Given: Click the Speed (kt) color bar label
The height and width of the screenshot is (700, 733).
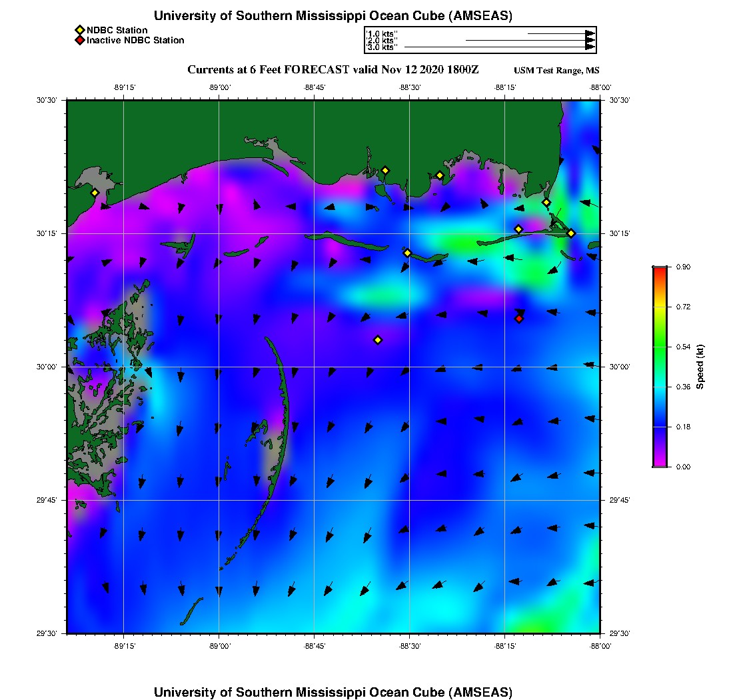Looking at the screenshot, I should [x=700, y=367].
